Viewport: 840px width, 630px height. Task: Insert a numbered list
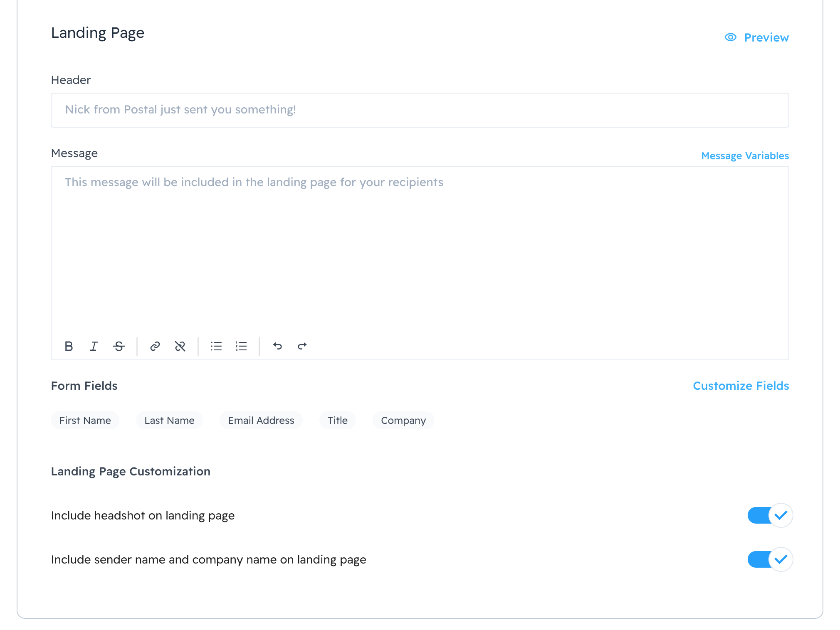(x=241, y=346)
